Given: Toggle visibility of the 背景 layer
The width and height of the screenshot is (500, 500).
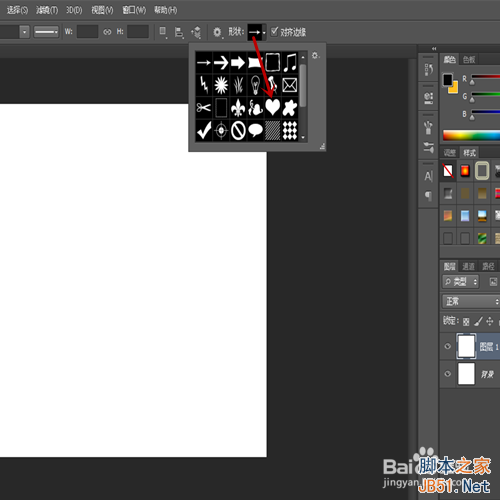Looking at the screenshot, I should pos(448,374).
